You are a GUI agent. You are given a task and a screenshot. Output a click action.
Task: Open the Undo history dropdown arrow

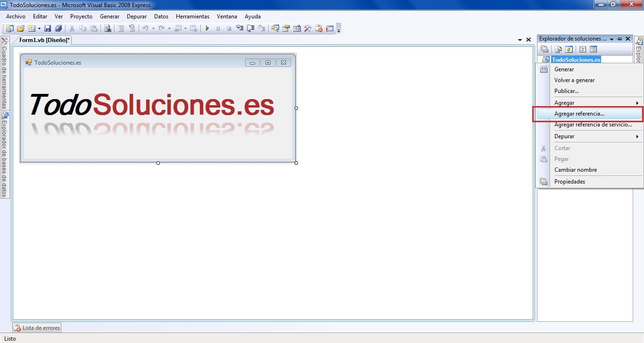[x=153, y=28]
